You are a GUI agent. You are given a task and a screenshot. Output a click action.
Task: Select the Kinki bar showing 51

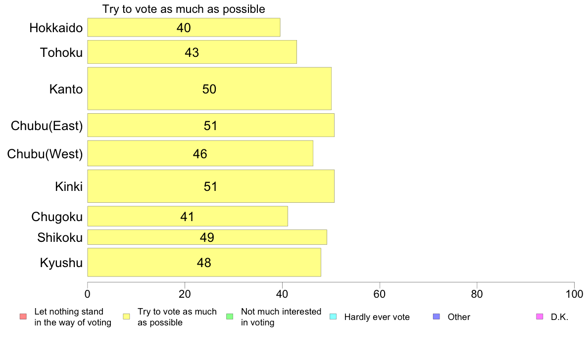(x=211, y=186)
